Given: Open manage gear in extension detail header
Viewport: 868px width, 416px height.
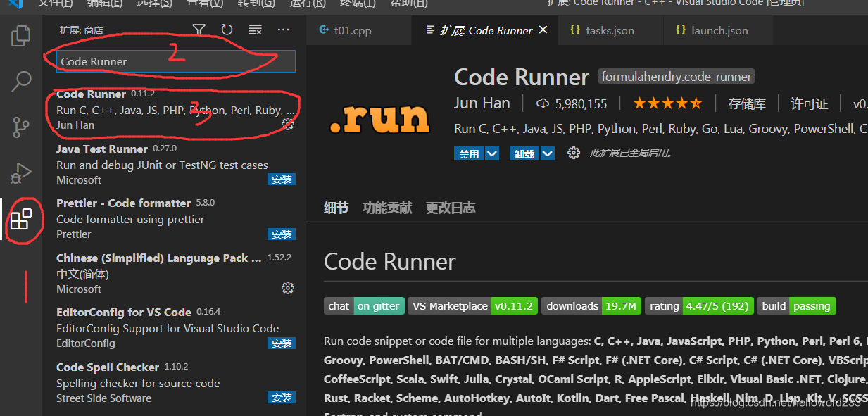Looking at the screenshot, I should [574, 153].
